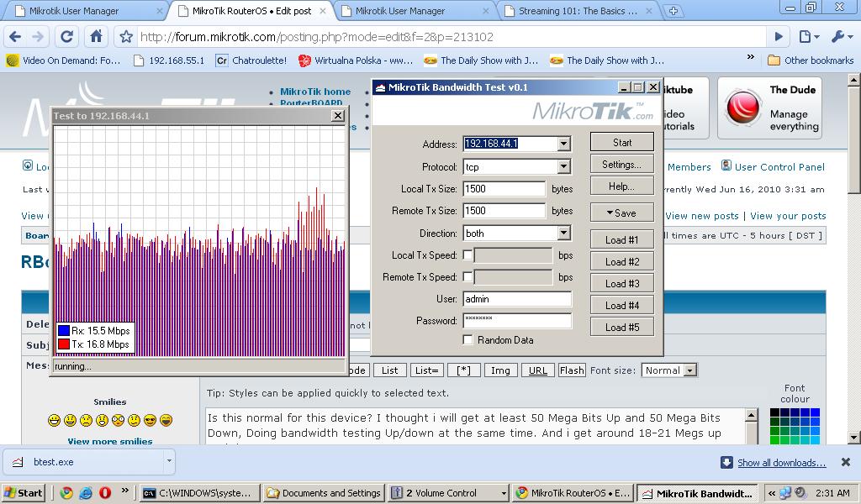Switch to the Streaming 101: The Basics tab
The image size is (861, 504).
click(578, 10)
